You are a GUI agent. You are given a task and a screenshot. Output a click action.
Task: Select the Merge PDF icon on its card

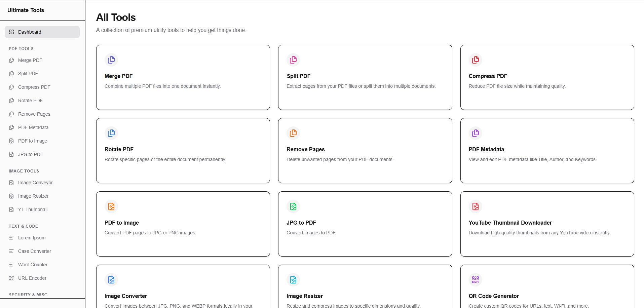coord(111,60)
